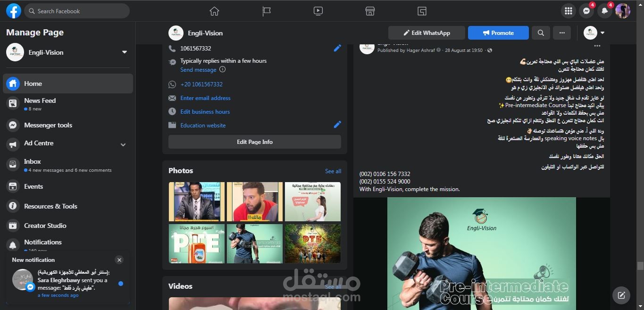Viewport: 644px width, 310px height.
Task: Click info icon next to Send message
Action: (x=223, y=69)
